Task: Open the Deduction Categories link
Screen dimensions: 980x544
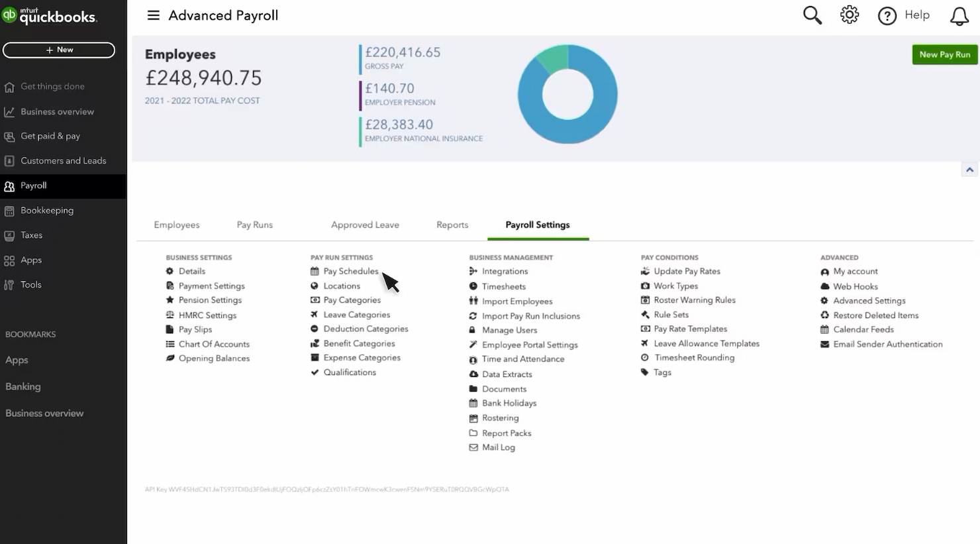Action: pos(366,329)
